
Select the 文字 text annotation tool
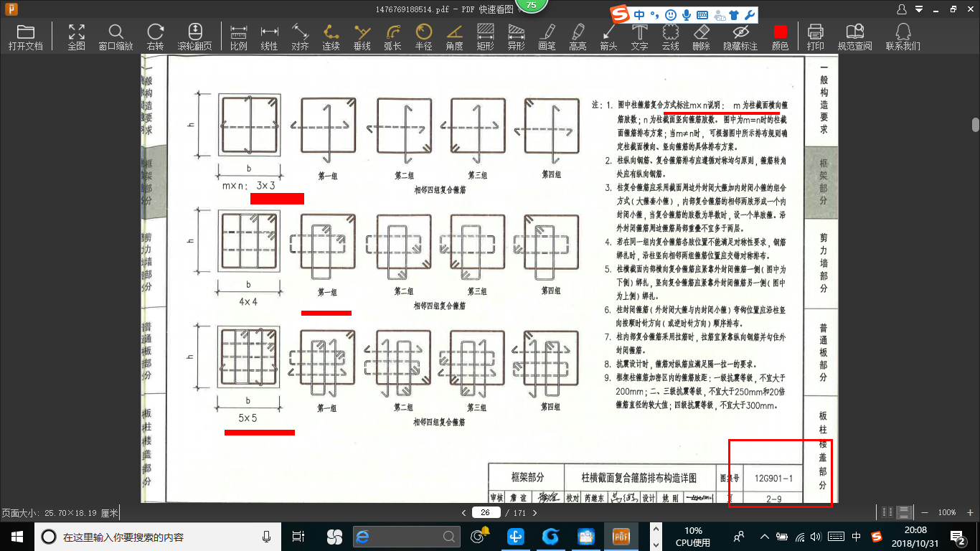coord(639,37)
